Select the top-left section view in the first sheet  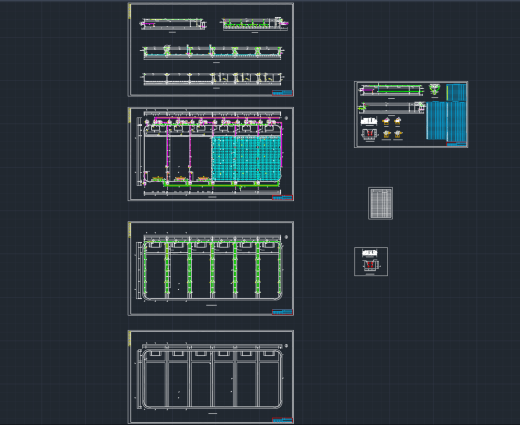(x=173, y=24)
